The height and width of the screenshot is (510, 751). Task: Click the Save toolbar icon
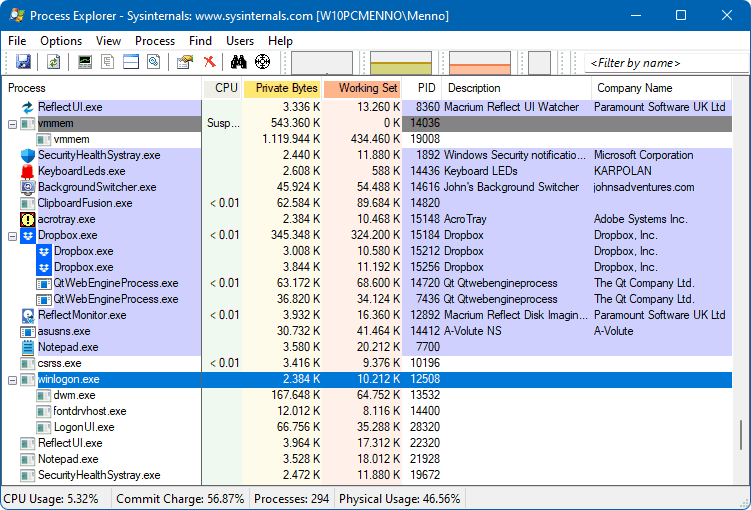23,62
